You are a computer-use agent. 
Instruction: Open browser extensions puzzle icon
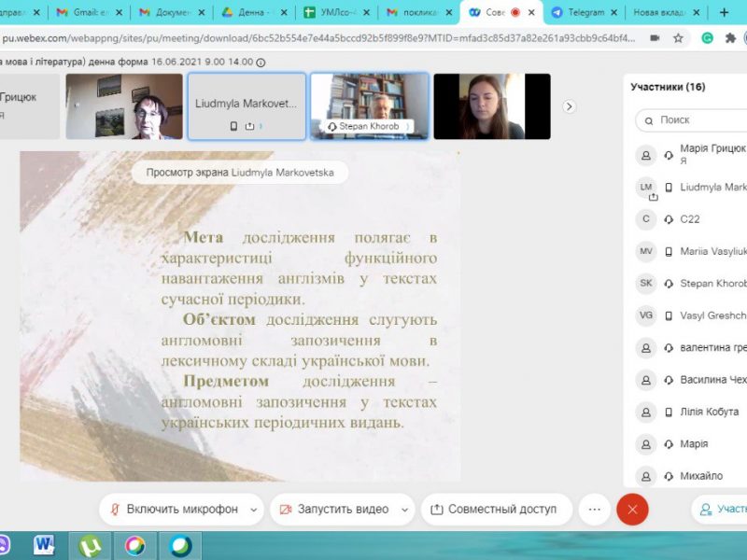click(732, 38)
